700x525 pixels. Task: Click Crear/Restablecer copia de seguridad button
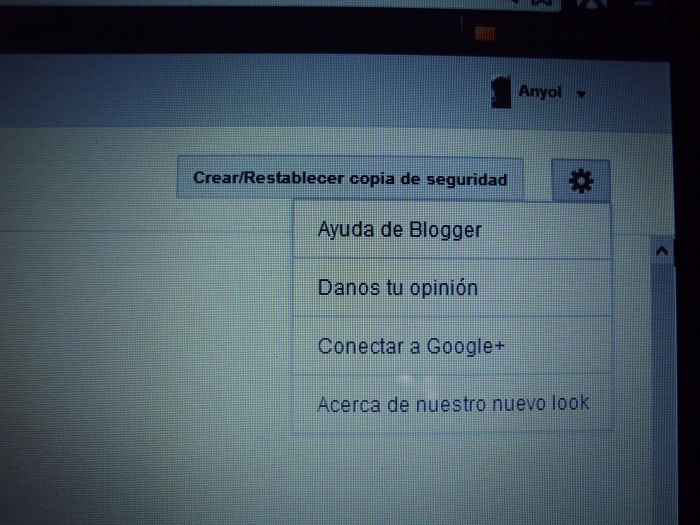click(x=350, y=178)
